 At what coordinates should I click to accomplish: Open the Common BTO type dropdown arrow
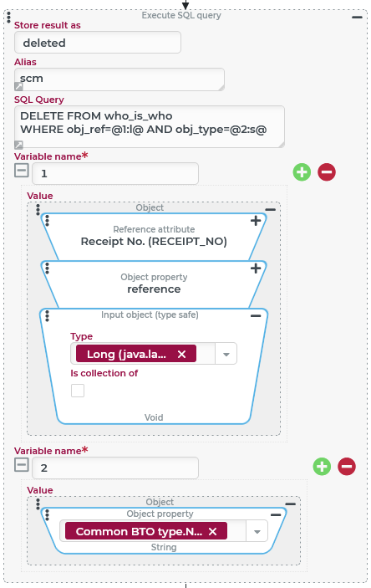[x=257, y=532]
